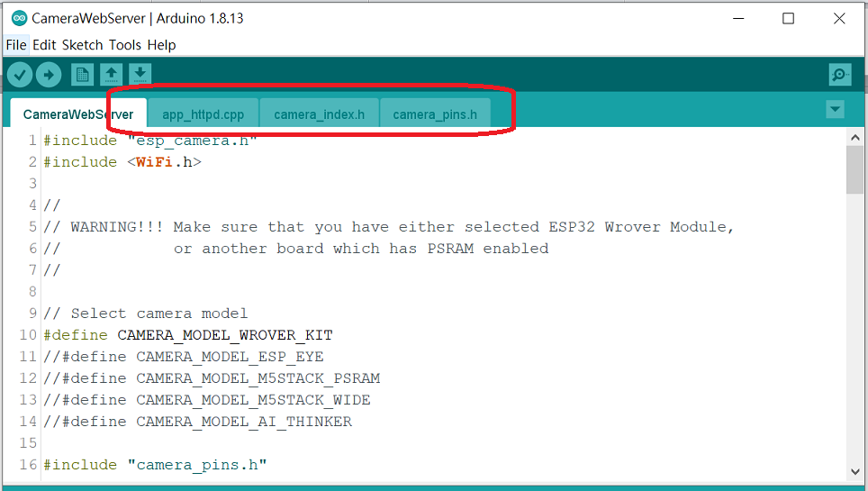Open the Help menu
868x491 pixels.
click(162, 45)
